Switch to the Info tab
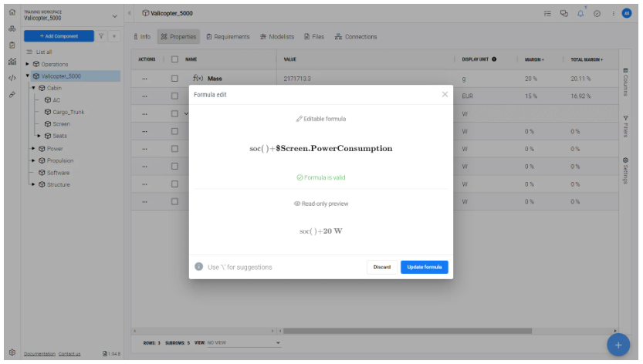The width and height of the screenshot is (643, 364). click(142, 36)
